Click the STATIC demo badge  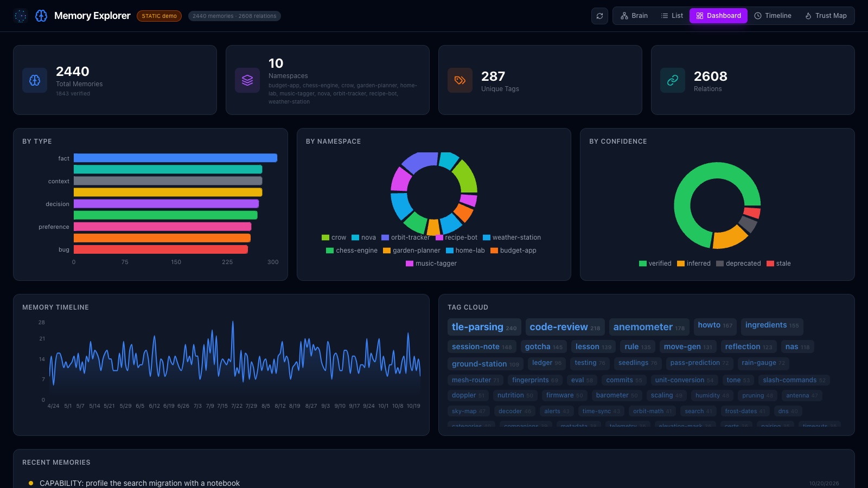coord(159,16)
